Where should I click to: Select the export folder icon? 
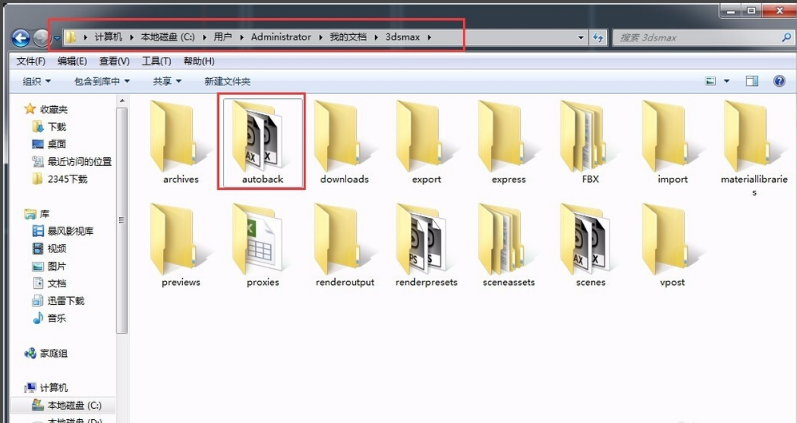click(426, 136)
